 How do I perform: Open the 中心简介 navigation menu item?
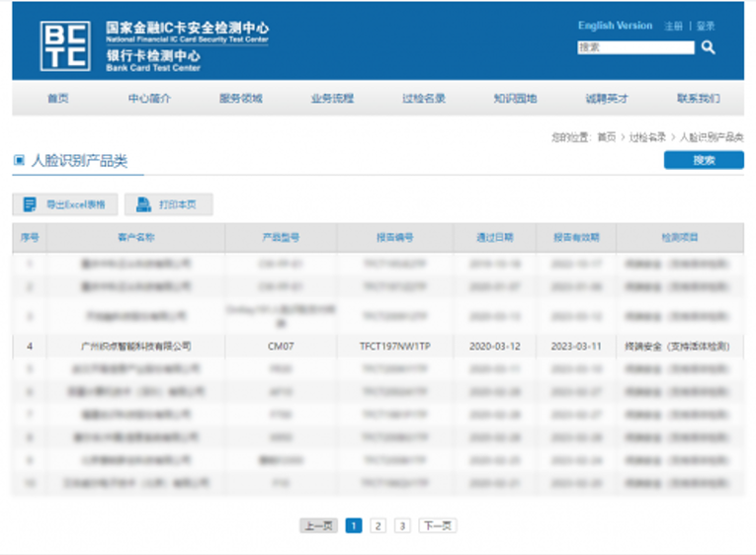[149, 98]
